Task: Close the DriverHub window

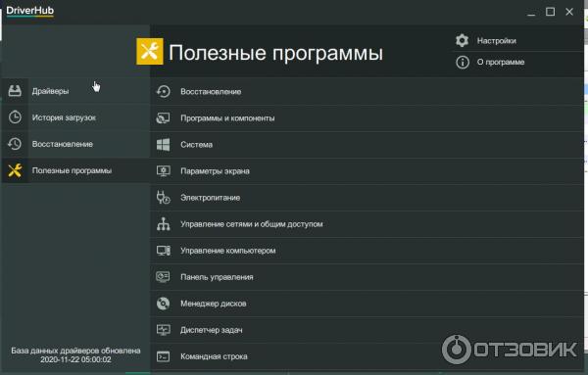Action: point(569,12)
